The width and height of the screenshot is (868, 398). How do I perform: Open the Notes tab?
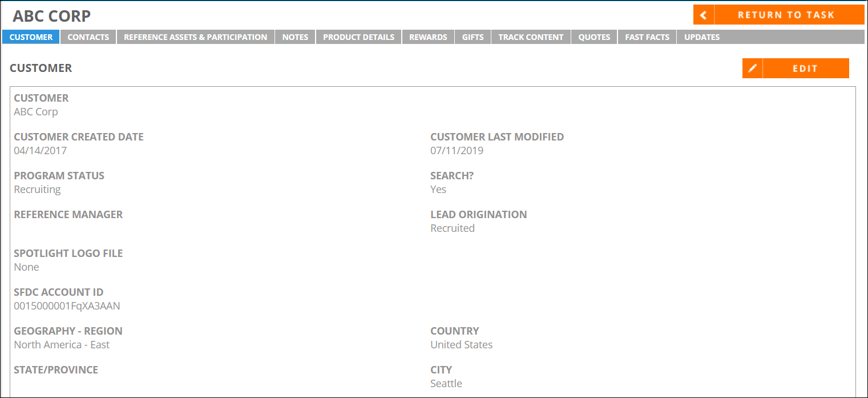point(295,37)
